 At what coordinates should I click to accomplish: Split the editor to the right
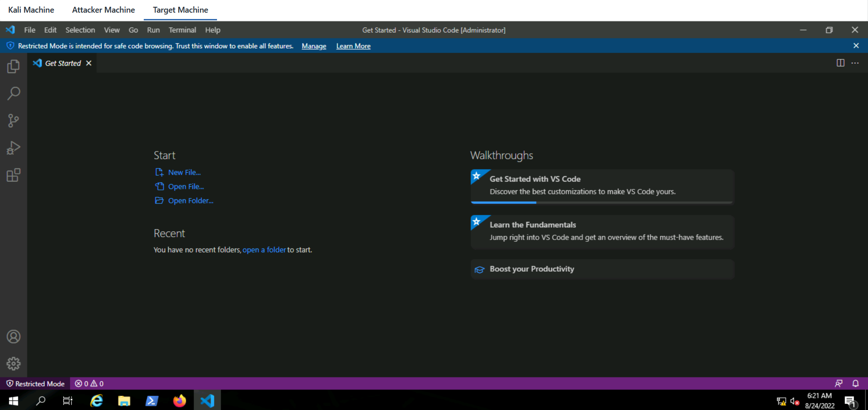(840, 63)
